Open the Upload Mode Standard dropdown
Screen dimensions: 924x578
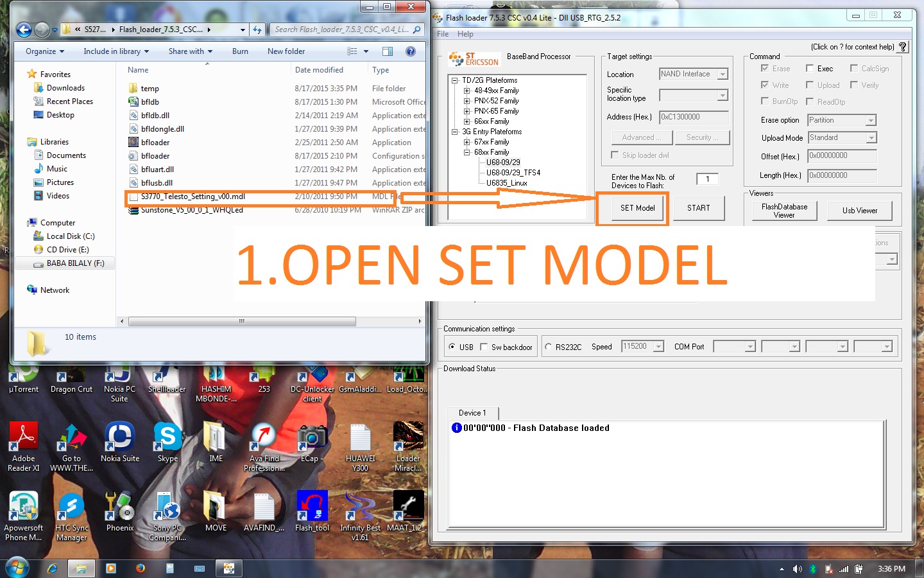coord(871,138)
